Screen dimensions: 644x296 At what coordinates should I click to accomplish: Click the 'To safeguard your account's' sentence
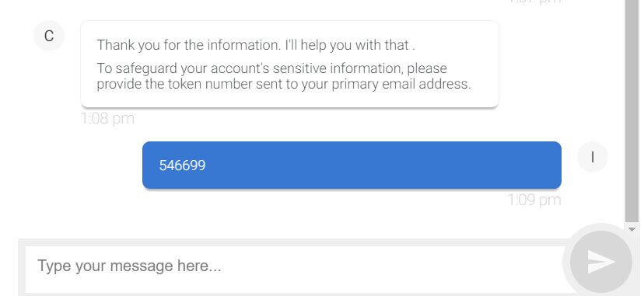coord(284,76)
